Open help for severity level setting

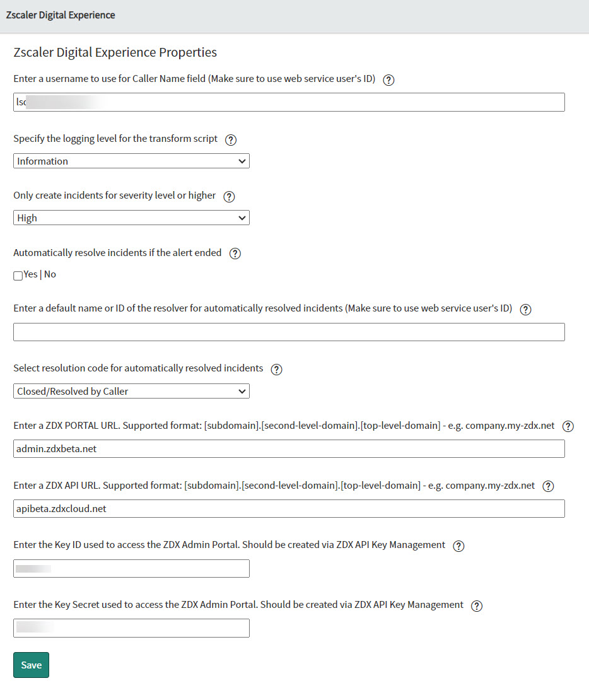228,196
